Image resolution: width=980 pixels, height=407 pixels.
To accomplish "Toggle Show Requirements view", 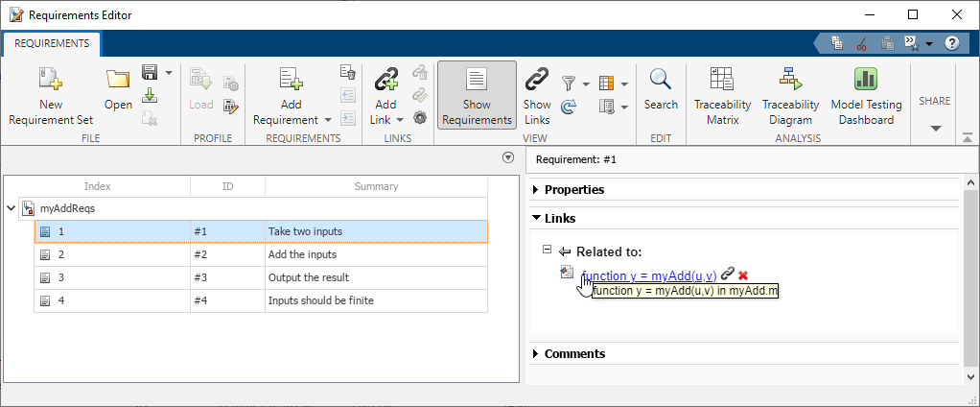I will click(x=477, y=95).
